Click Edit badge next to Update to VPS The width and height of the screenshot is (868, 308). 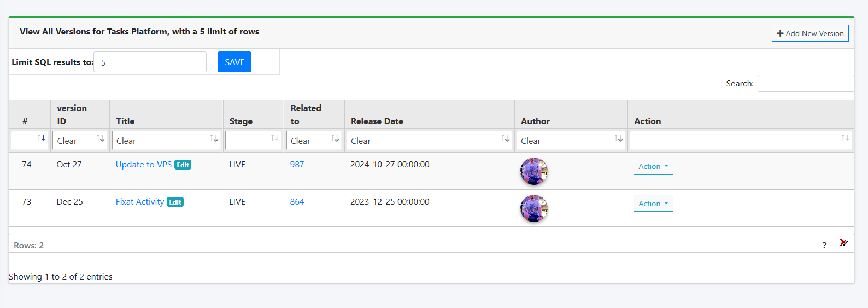(183, 165)
